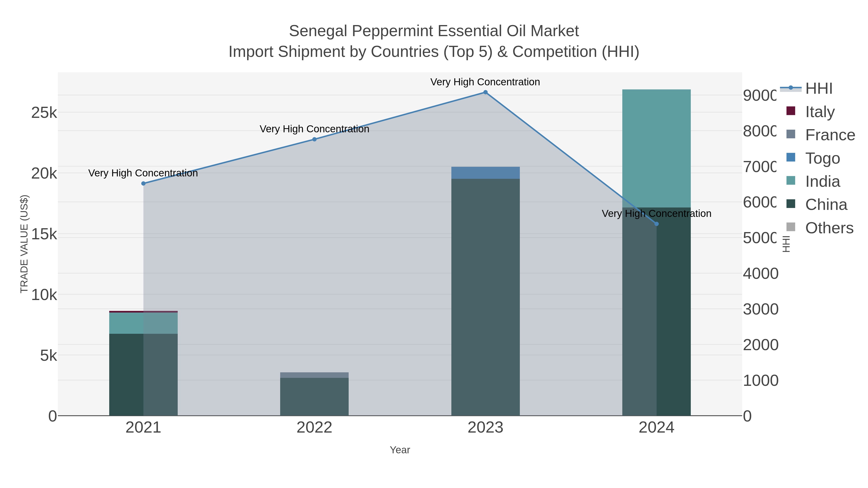
Task: Click the HHI data point for 2022
Action: tap(314, 140)
